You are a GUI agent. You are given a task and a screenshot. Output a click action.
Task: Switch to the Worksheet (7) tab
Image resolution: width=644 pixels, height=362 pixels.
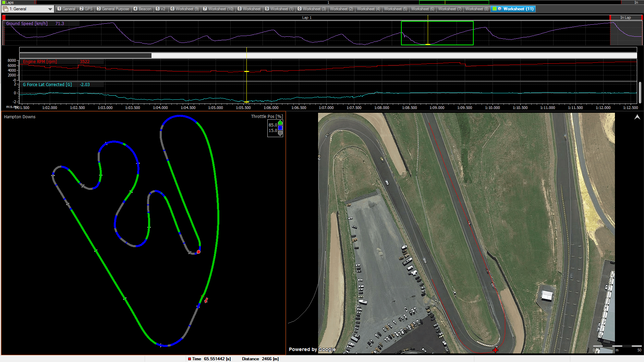450,9
